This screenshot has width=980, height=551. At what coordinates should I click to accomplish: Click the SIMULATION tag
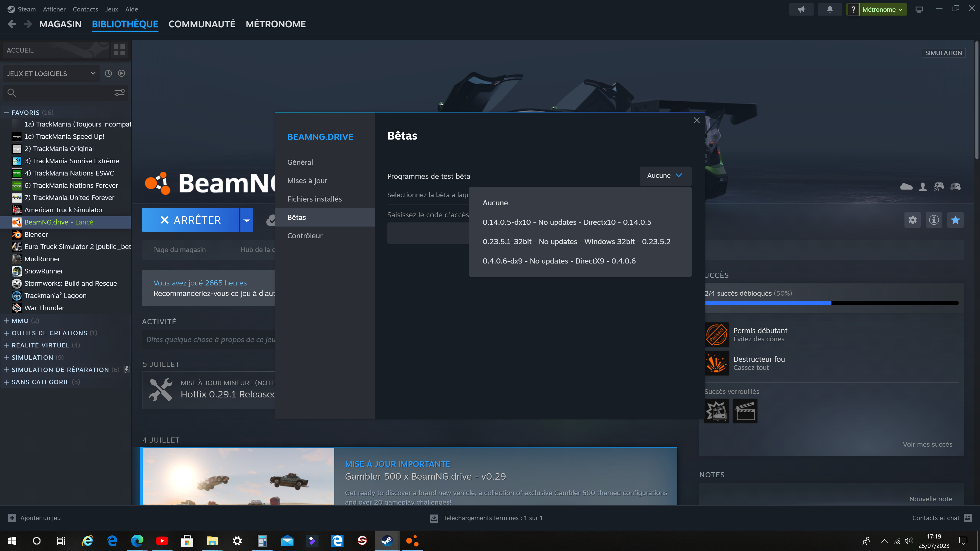point(943,53)
